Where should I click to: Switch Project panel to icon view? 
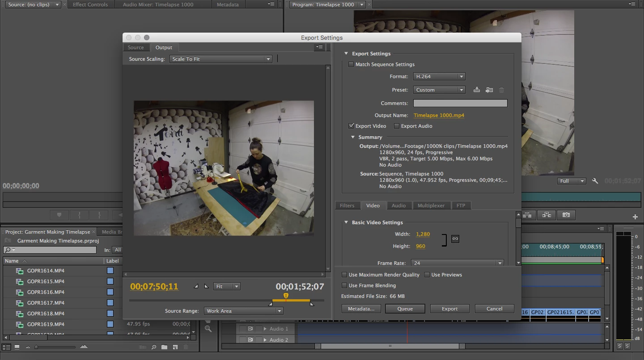(17, 347)
